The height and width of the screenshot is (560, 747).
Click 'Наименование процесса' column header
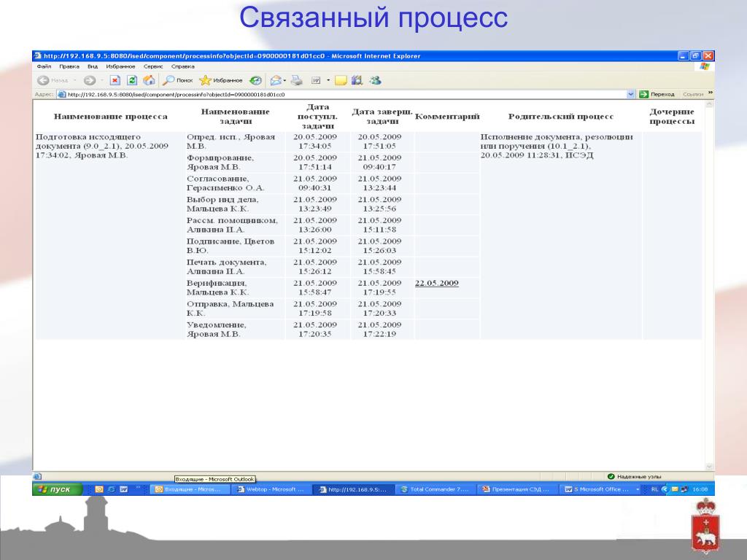point(111,117)
